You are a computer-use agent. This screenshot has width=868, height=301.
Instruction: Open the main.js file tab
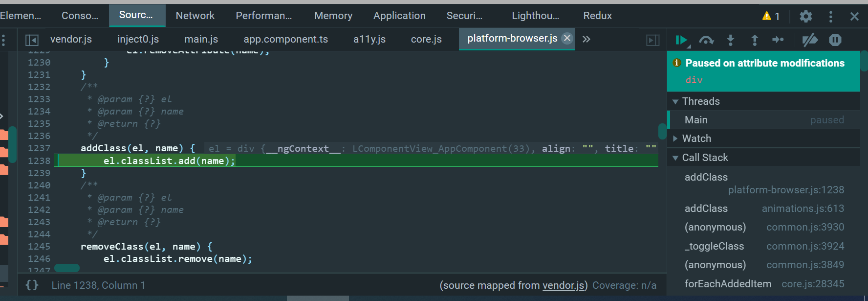[x=201, y=39]
